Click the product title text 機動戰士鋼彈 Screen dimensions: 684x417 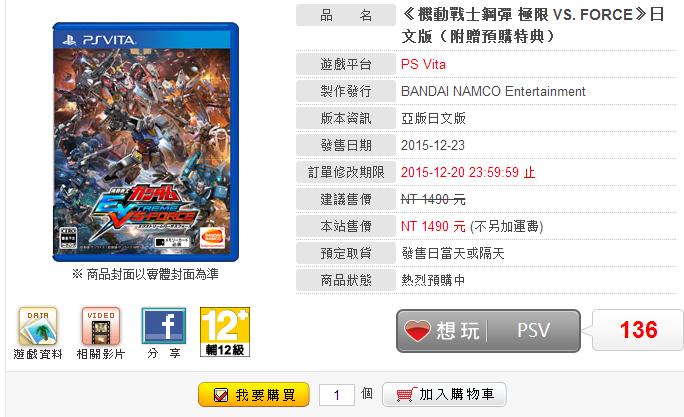coord(465,15)
